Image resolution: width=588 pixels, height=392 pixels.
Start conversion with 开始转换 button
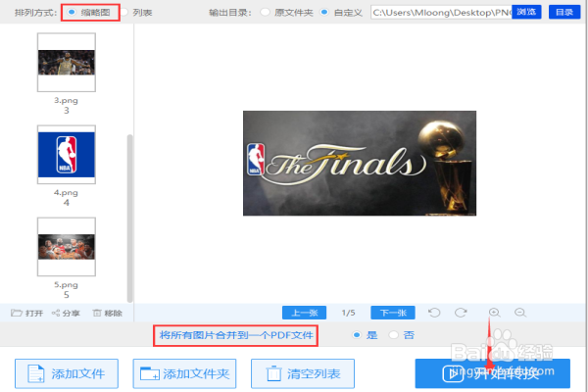pyautogui.click(x=492, y=373)
